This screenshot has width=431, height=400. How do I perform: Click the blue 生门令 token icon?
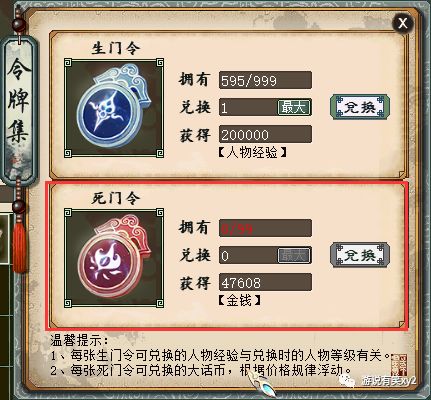tap(114, 108)
